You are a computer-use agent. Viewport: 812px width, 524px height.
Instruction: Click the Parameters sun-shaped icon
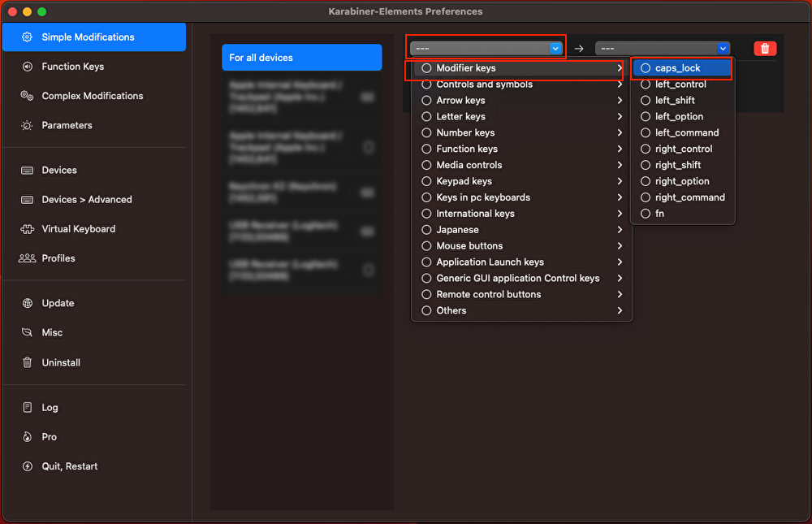coord(27,125)
